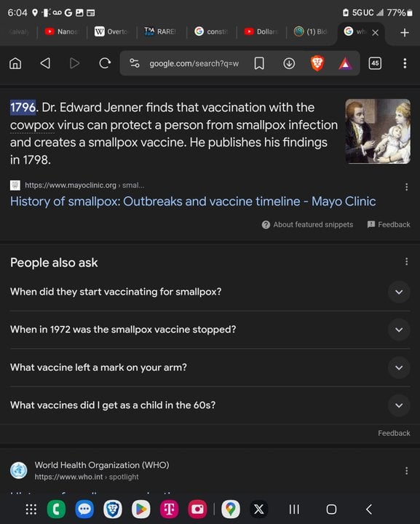Image resolution: width=420 pixels, height=524 pixels.
Task: Expand 'When did they start vaccinating for smallpox?'
Action: [x=210, y=292]
